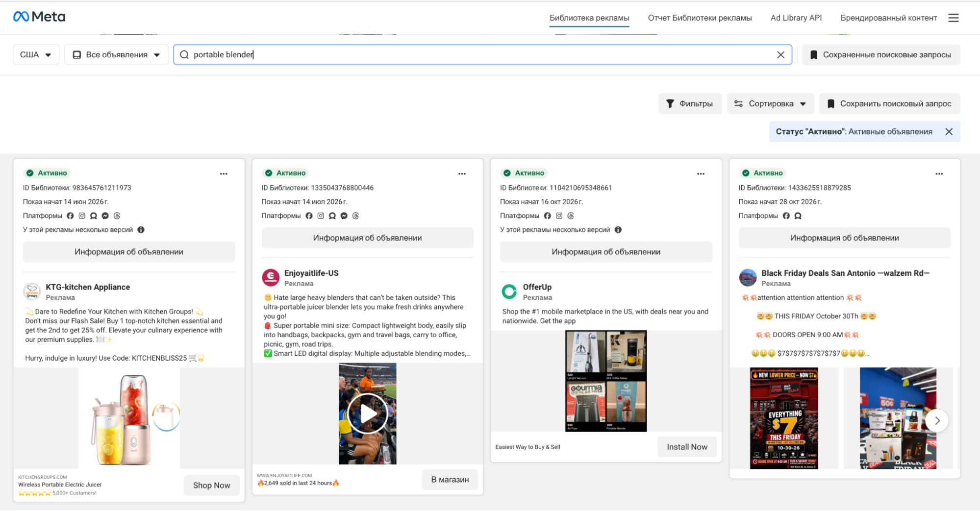Open the hamburger menu icon
This screenshot has height=511, width=980.
point(953,18)
